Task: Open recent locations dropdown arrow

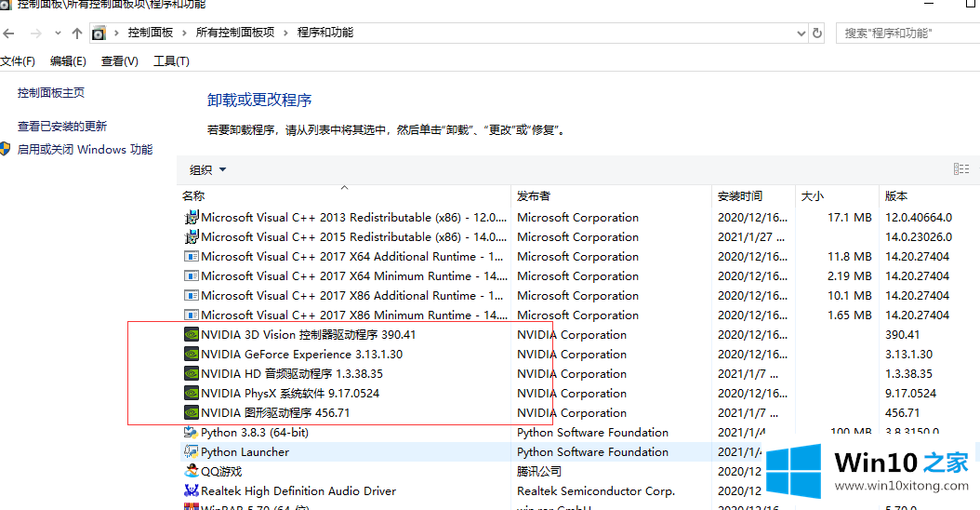Action: (58, 34)
